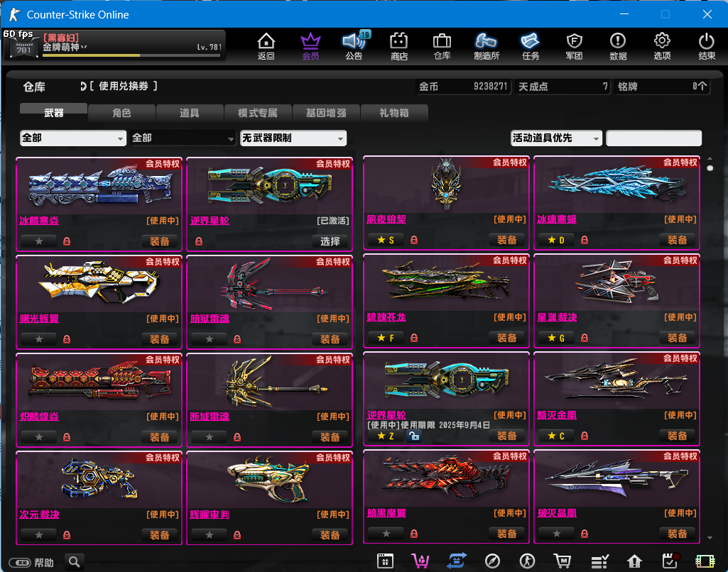Viewport: 728px width, 572px height.
Task: Open the 模式专属 tab
Action: (x=258, y=113)
